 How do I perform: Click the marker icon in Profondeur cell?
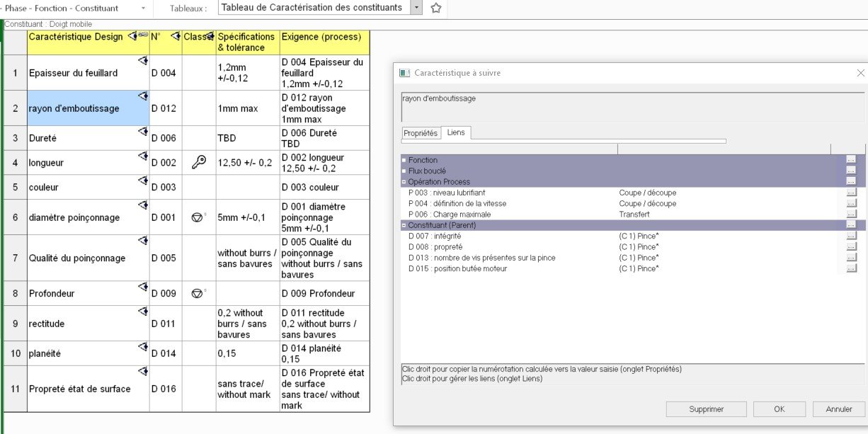(x=143, y=286)
